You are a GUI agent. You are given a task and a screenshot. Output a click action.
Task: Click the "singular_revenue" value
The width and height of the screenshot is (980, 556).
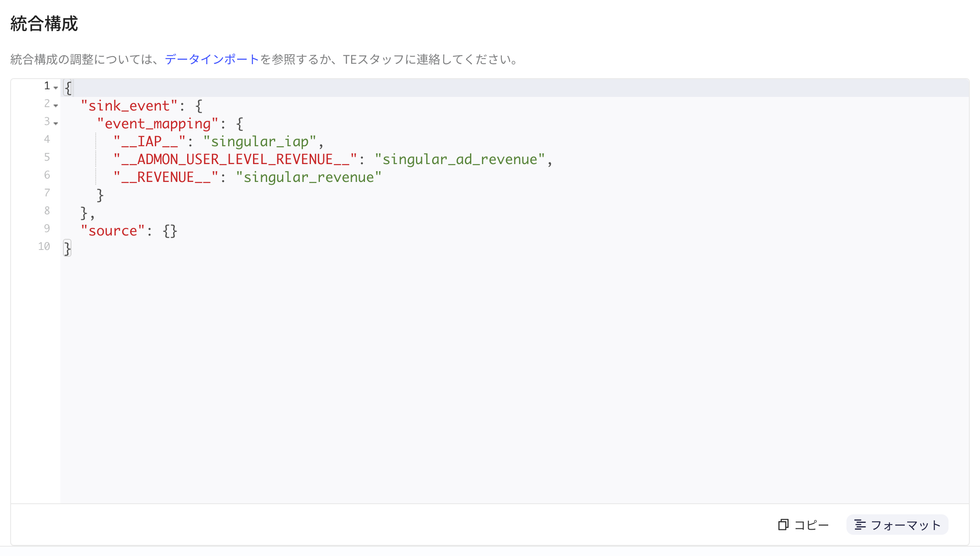pyautogui.click(x=309, y=177)
